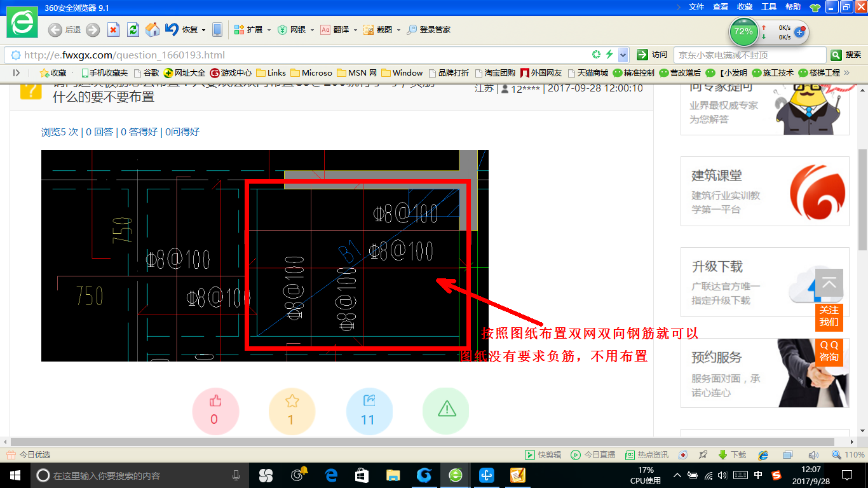Click the search box input field
Screen dimensions: 868x488
tap(750, 55)
